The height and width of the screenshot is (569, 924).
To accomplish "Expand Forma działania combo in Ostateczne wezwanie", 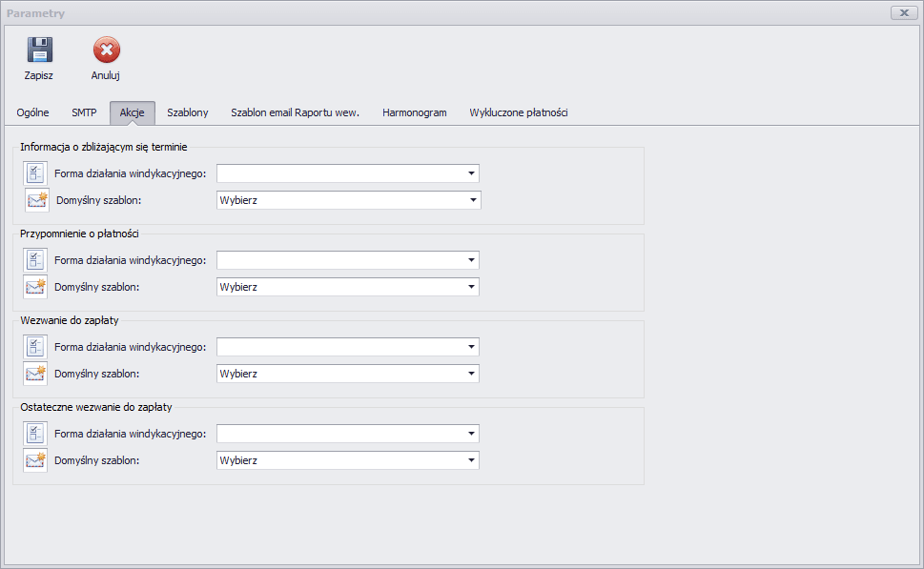I will point(348,434).
